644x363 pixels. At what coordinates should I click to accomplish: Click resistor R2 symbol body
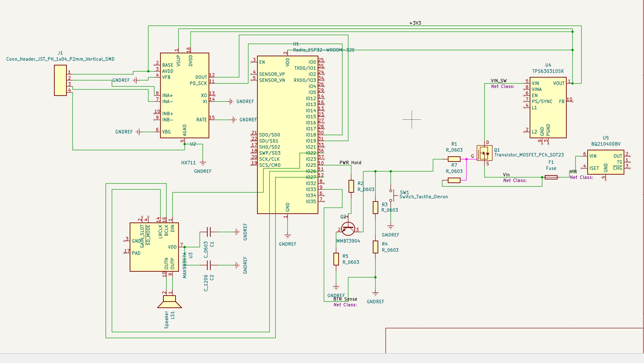tap(351, 186)
